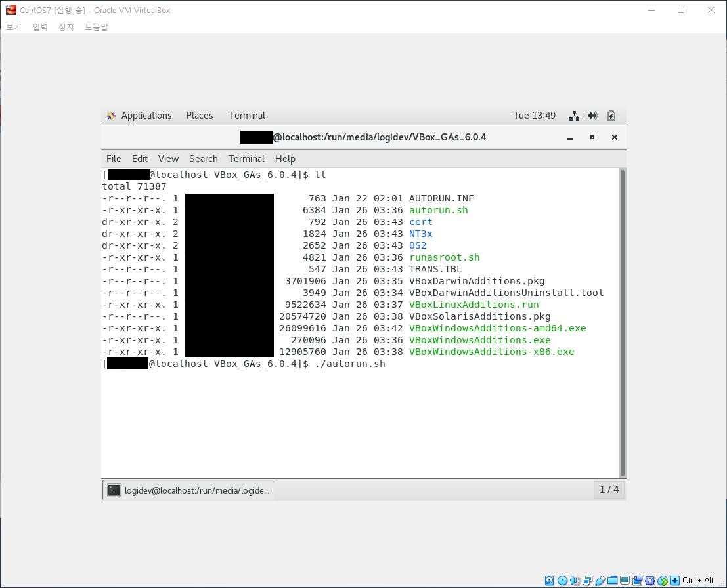The image size is (727, 588).
Task: Click the battery power icon in GNOME top bar
Action: coord(611,115)
